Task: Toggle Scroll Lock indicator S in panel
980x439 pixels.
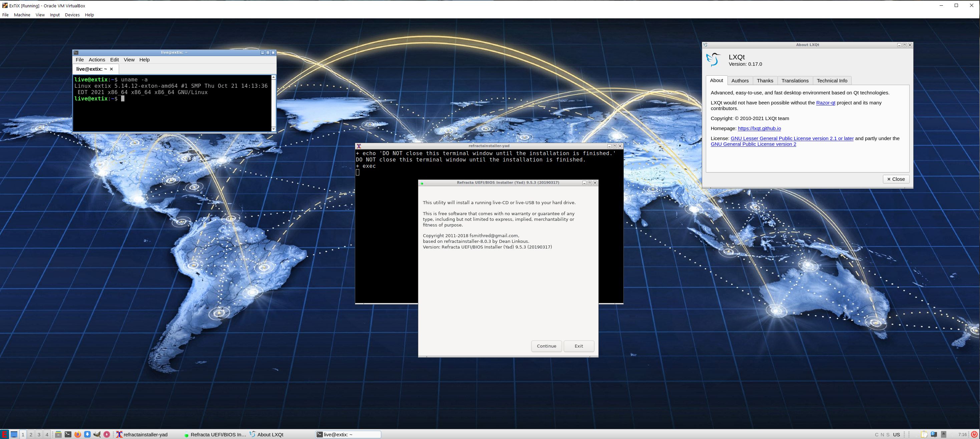Action: 888,434
